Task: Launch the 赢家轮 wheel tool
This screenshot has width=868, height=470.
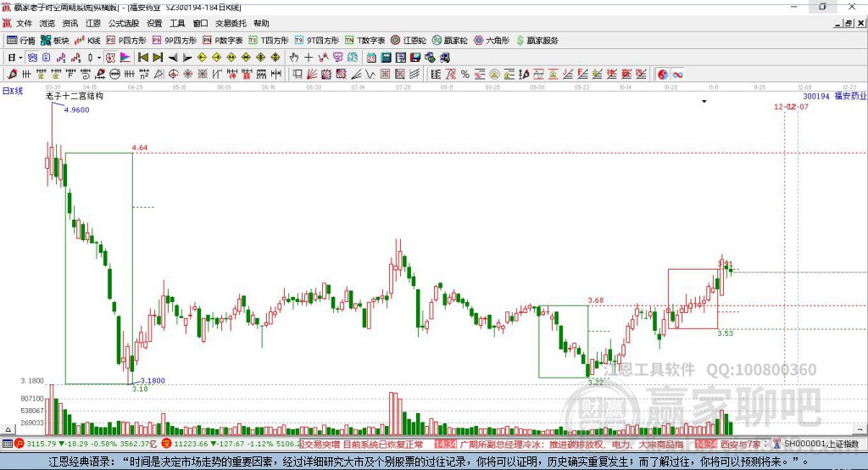Action: point(449,41)
